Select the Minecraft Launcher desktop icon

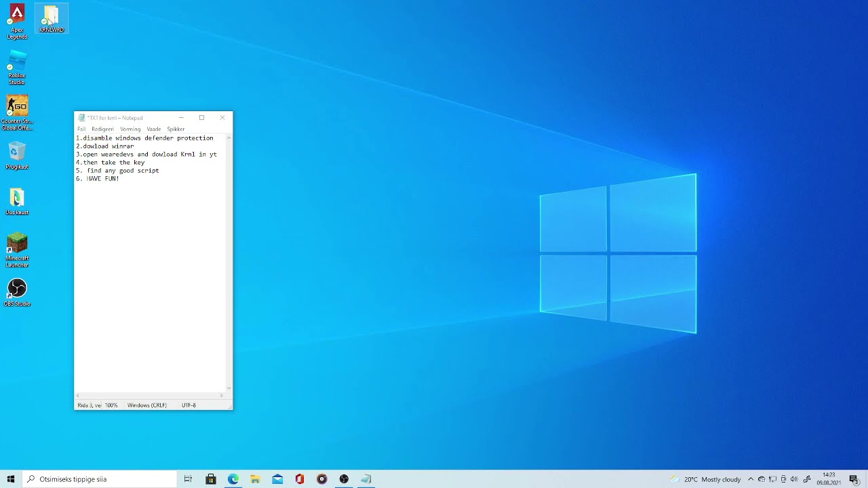coord(17,250)
